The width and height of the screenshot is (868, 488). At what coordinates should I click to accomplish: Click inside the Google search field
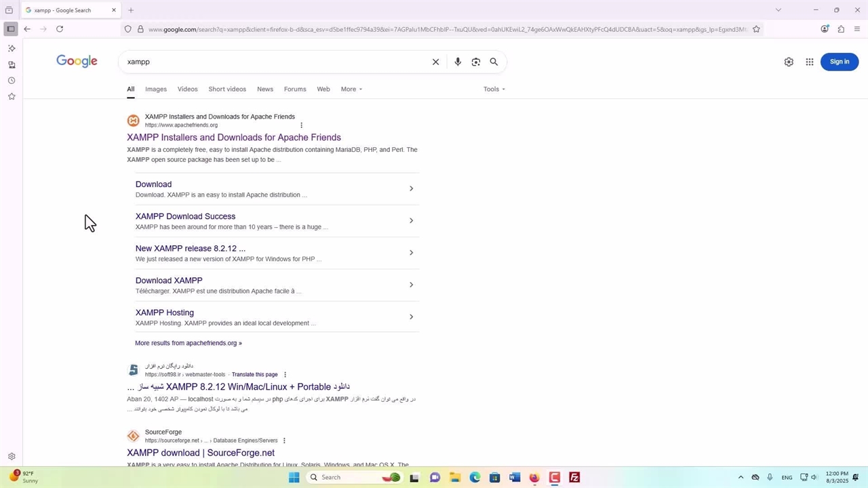tap(271, 62)
